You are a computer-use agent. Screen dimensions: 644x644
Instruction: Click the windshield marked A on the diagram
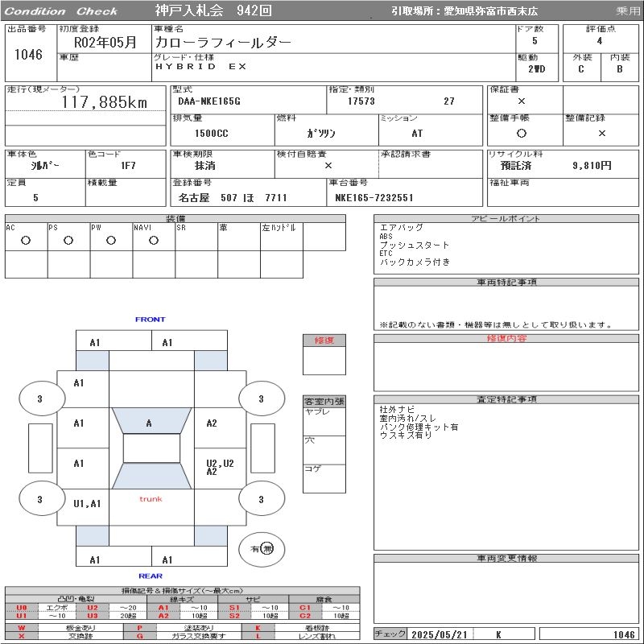(x=151, y=420)
